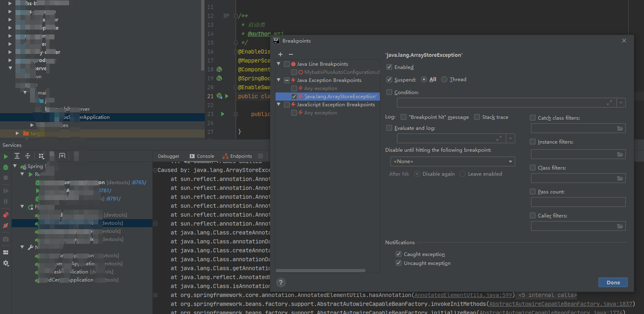Uncheck the Enabled checkbox
This screenshot has height=314, width=644.
pyautogui.click(x=389, y=67)
